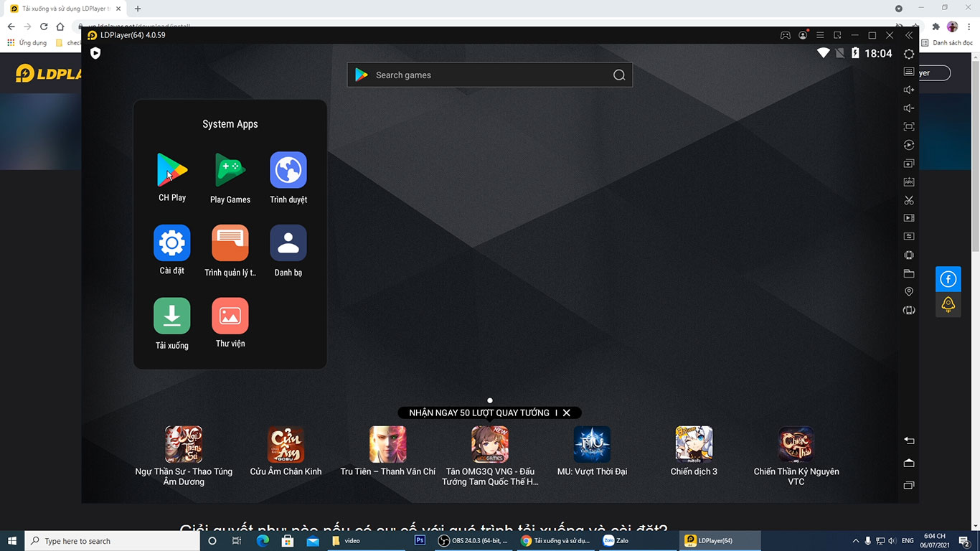Open LDPlayer settings gear in sidebar
Screen dimensions: 980x551
click(x=909, y=54)
